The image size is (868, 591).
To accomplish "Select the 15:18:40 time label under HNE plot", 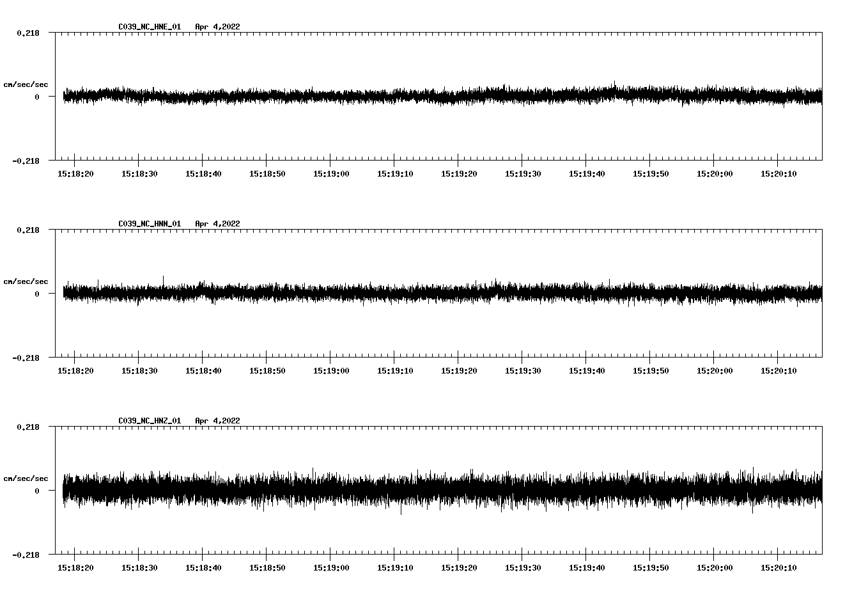I will tap(203, 174).
